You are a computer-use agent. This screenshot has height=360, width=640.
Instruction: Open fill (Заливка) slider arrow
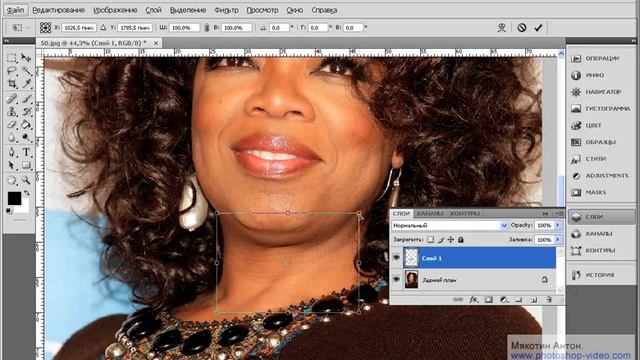coord(558,240)
